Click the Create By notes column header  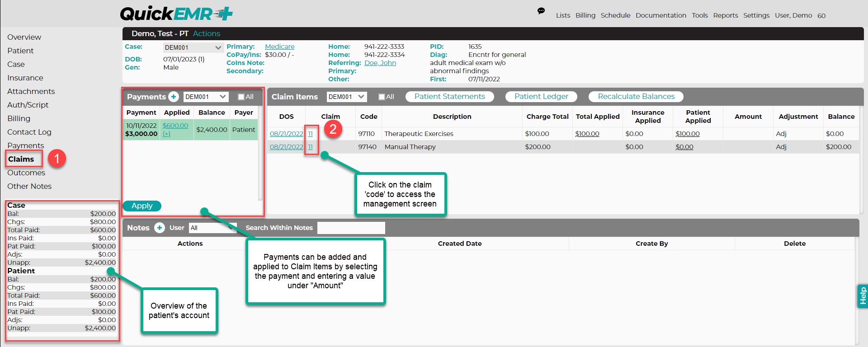(x=651, y=244)
